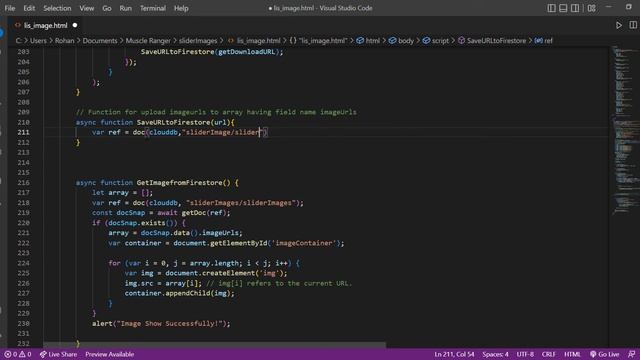Image resolution: width=640 pixels, height=360 pixels.
Task: Change indentation via Spaces: 4
Action: 495,354
